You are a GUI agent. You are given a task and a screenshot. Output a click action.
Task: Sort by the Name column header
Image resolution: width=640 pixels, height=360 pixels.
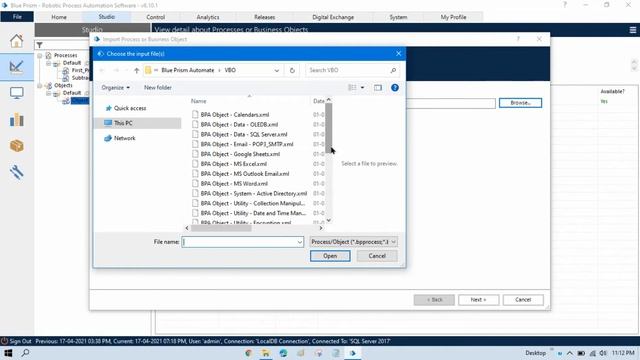tap(199, 101)
